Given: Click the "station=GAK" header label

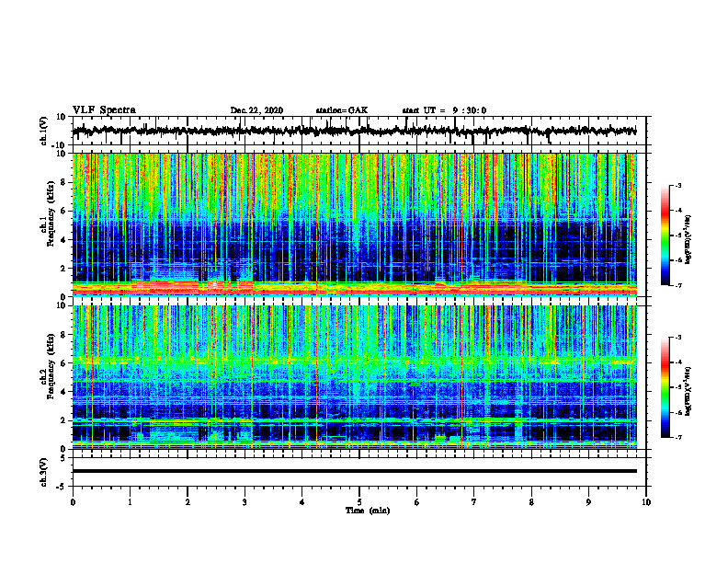Looking at the screenshot, I should [x=342, y=110].
